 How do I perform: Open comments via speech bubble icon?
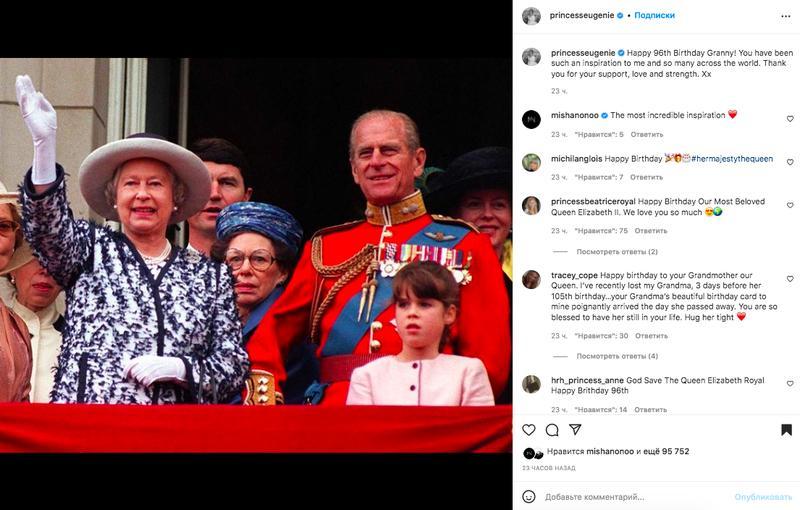pyautogui.click(x=552, y=430)
